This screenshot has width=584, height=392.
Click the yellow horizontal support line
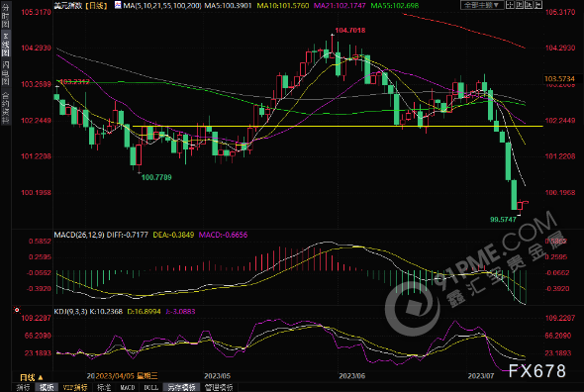338,127
